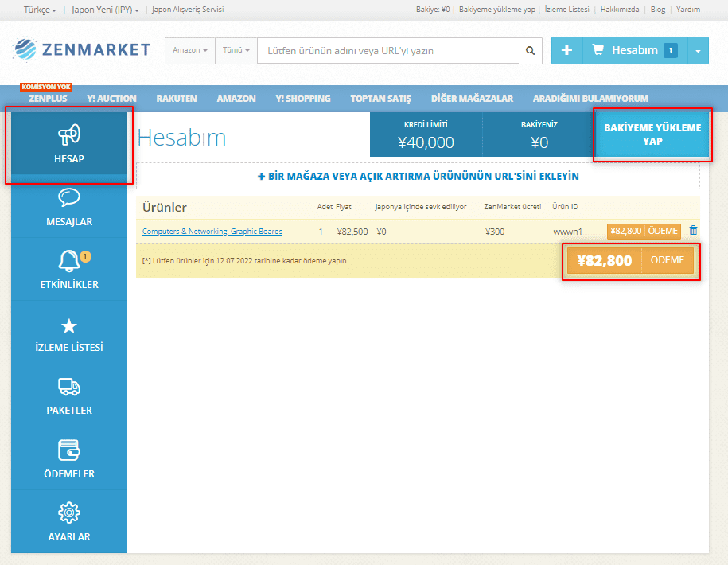Image resolution: width=728 pixels, height=565 pixels.
Task: Open the TOPTAN SATIŞ menu tab
Action: [x=381, y=99]
